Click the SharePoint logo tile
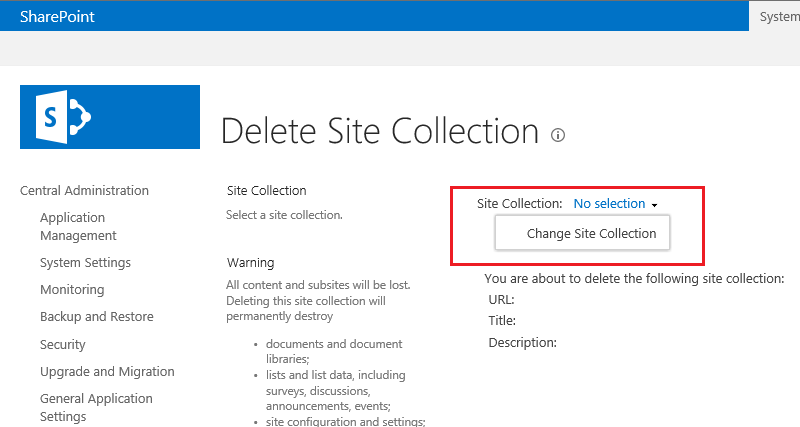 110,117
